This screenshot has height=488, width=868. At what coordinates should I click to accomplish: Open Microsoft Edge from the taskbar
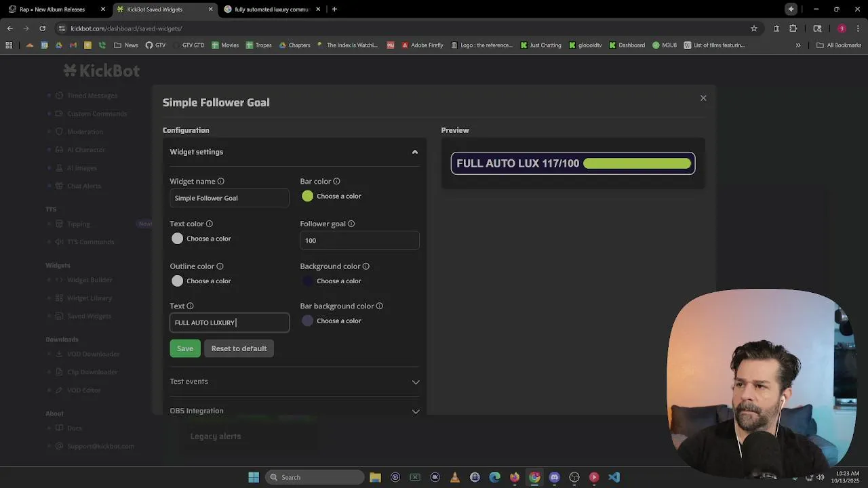click(x=494, y=477)
